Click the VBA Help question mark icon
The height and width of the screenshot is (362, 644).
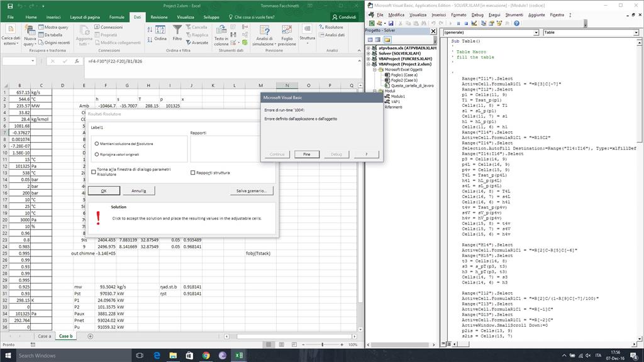(x=517, y=23)
